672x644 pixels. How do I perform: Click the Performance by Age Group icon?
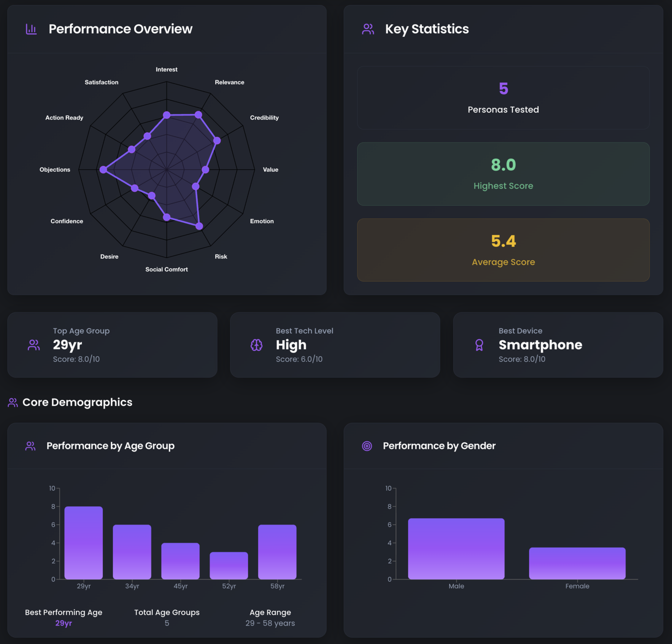click(30, 446)
